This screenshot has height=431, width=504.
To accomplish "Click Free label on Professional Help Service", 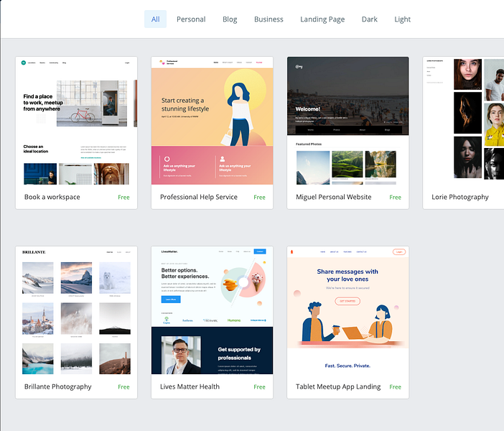I will (259, 197).
